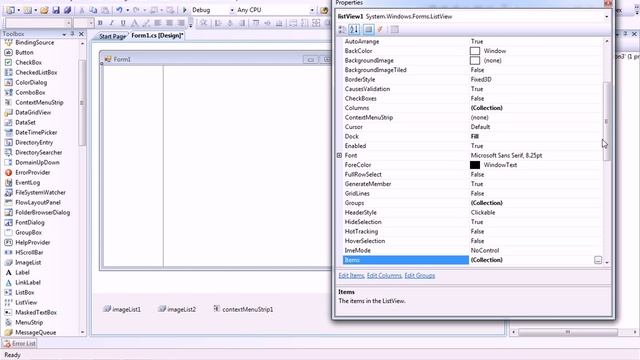Viewport: 640px width, 360px height.
Task: Click the Properties grid vertical scrollbar
Action: [607, 121]
